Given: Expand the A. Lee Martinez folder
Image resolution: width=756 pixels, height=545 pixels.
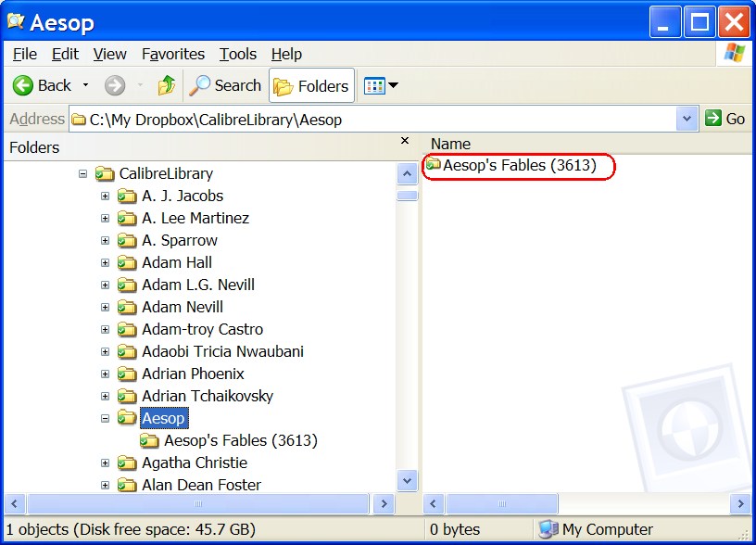Looking at the screenshot, I should point(105,218).
